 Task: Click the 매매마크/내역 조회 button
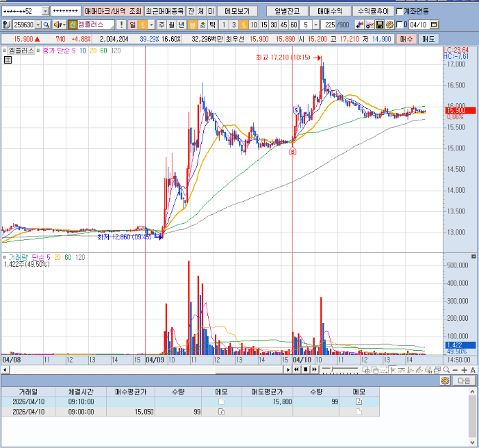tap(113, 12)
